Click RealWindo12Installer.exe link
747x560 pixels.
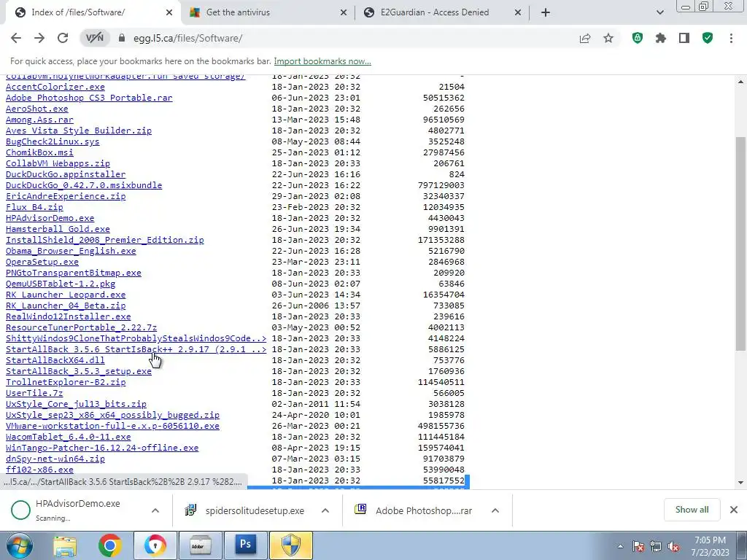coord(68,317)
